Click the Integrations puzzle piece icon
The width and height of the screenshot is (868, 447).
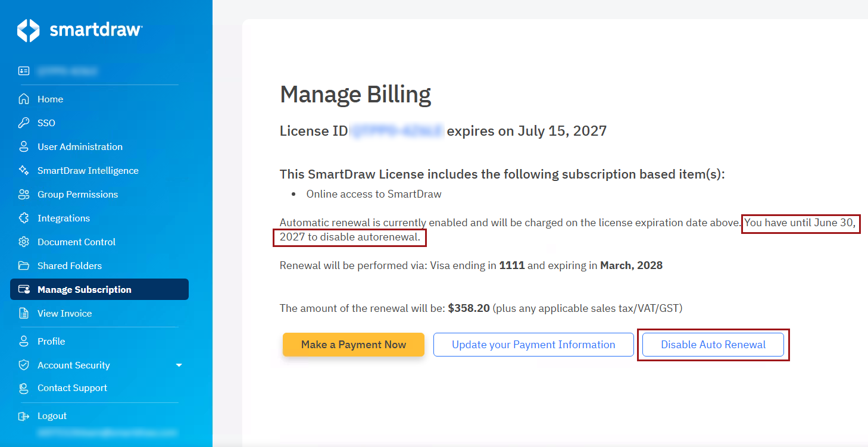click(24, 218)
